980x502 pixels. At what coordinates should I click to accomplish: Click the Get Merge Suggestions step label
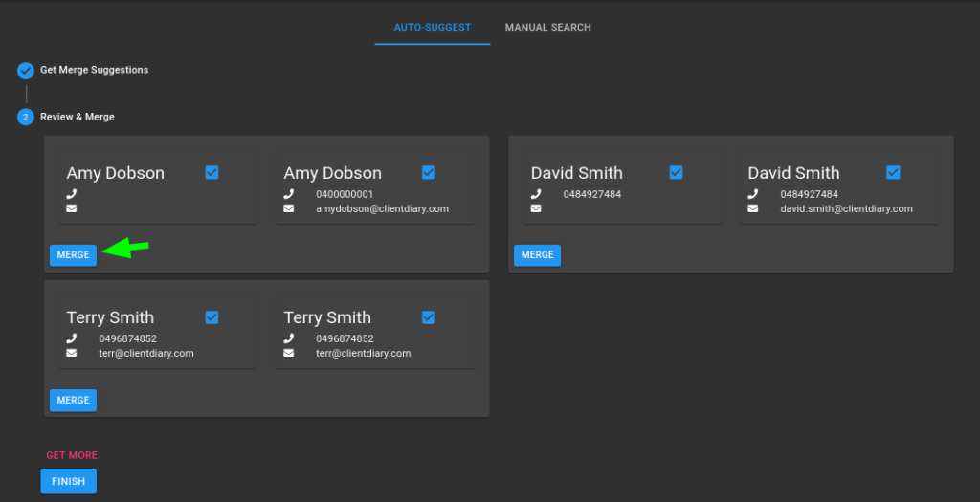95,70
